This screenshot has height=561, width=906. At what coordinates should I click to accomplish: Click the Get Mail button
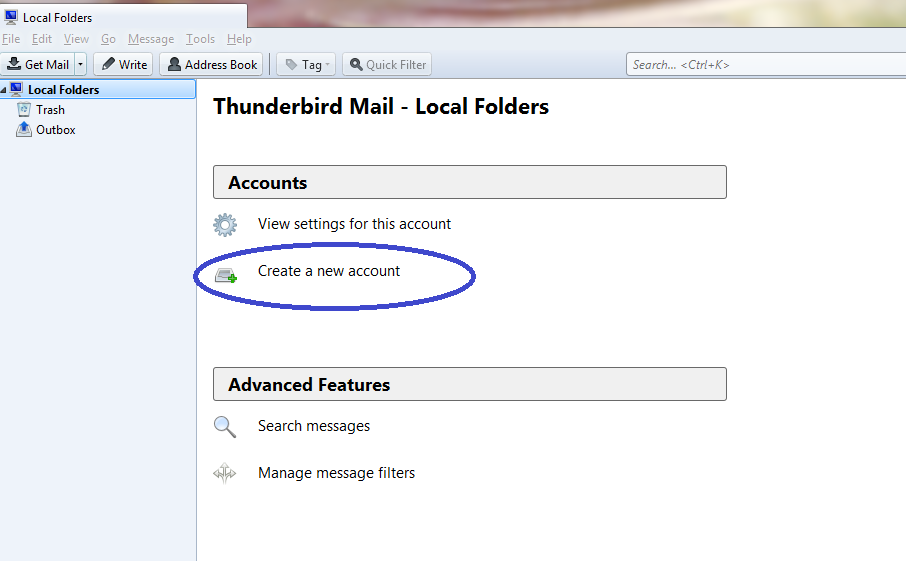(x=38, y=64)
